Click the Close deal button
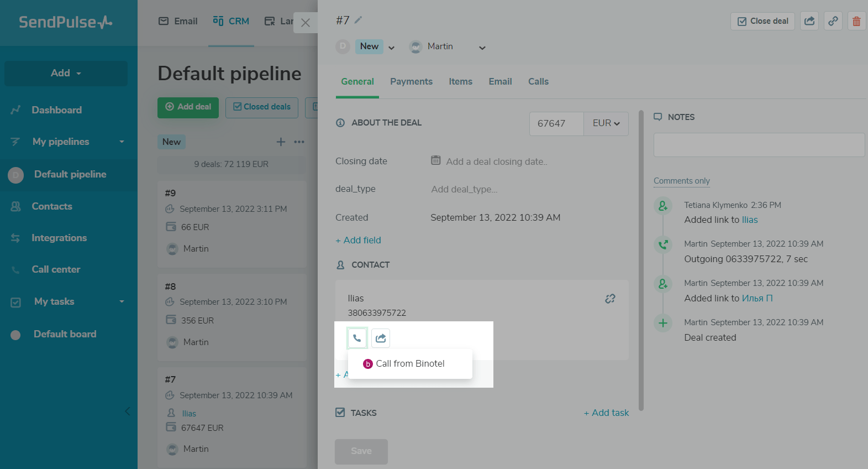 [762, 21]
